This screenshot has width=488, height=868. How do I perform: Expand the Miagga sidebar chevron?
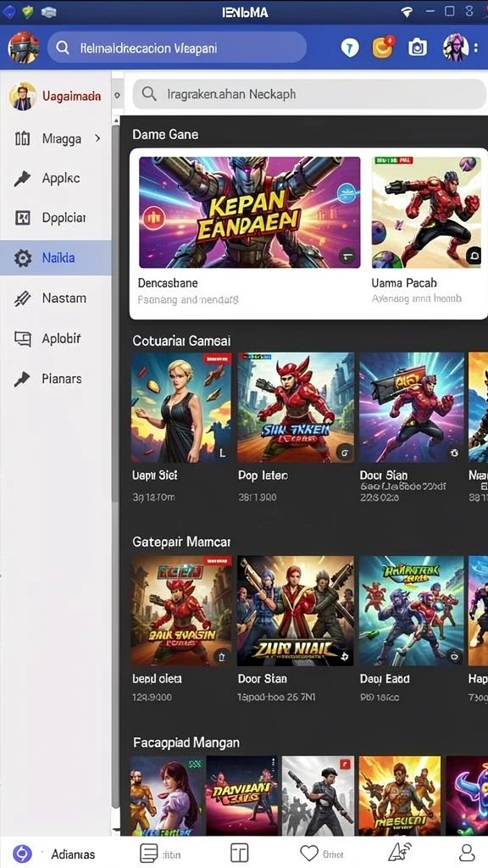[98, 138]
